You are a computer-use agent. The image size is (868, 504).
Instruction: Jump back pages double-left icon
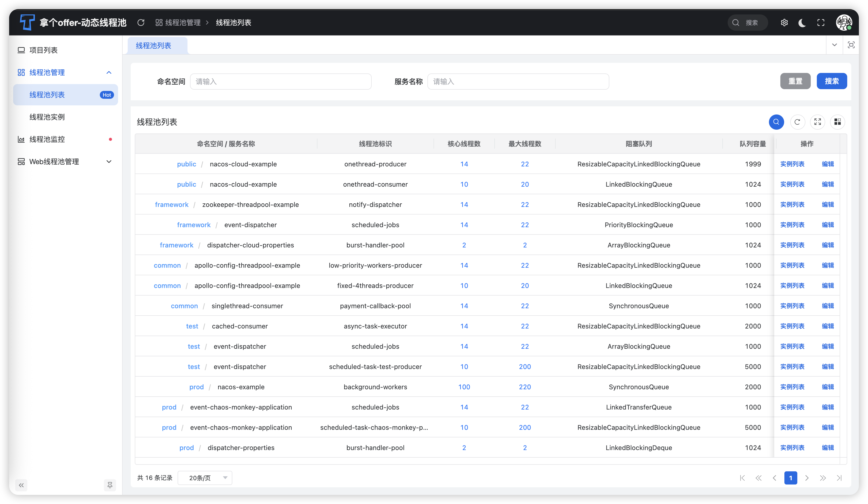759,478
